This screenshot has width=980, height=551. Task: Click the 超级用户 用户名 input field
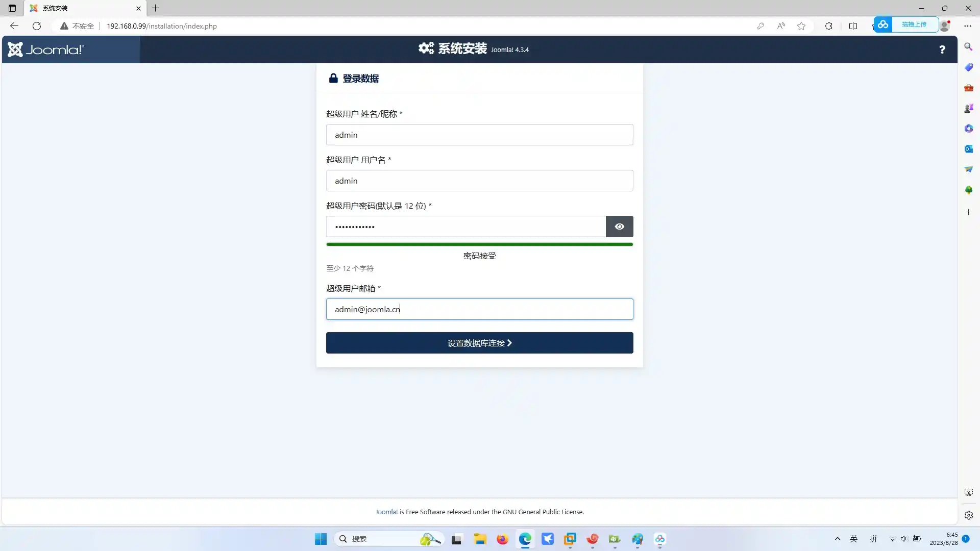(x=479, y=181)
